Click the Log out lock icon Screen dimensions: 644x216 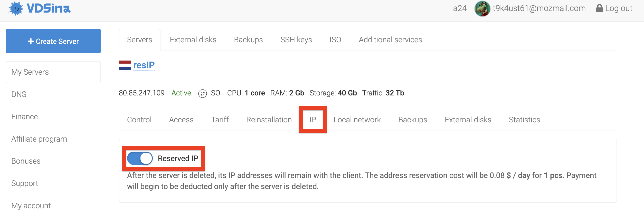point(599,8)
